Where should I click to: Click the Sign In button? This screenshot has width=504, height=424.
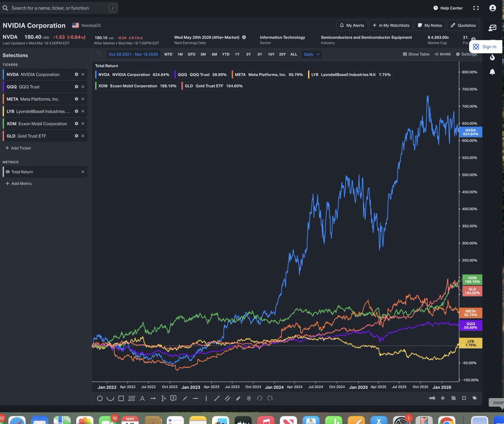pyautogui.click(x=485, y=47)
